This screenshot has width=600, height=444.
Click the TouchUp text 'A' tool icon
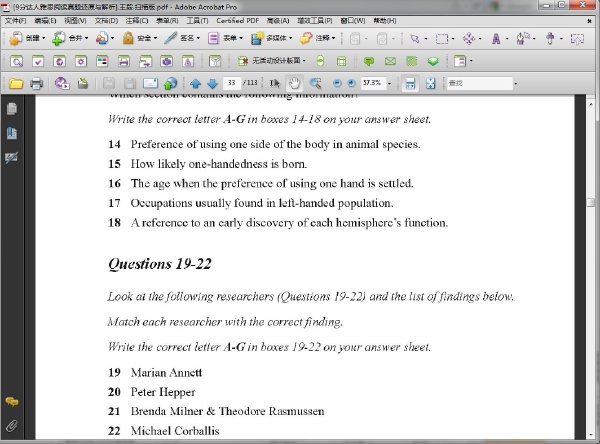click(x=496, y=38)
